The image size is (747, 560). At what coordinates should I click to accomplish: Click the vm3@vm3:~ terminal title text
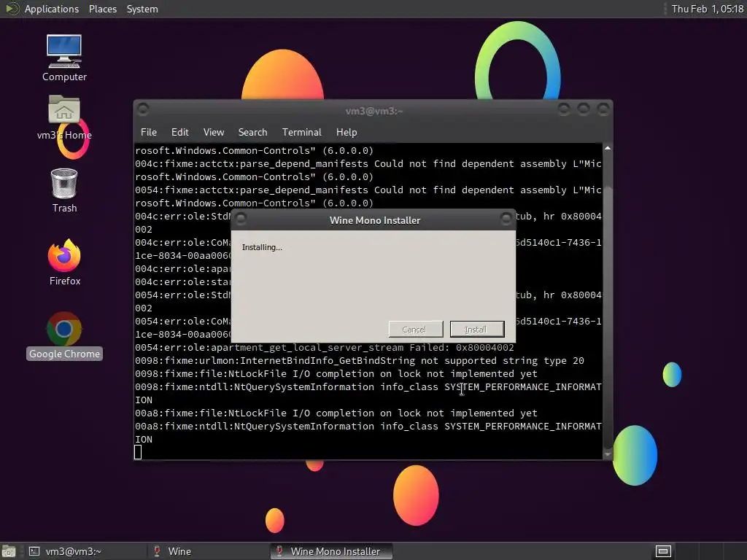374,111
